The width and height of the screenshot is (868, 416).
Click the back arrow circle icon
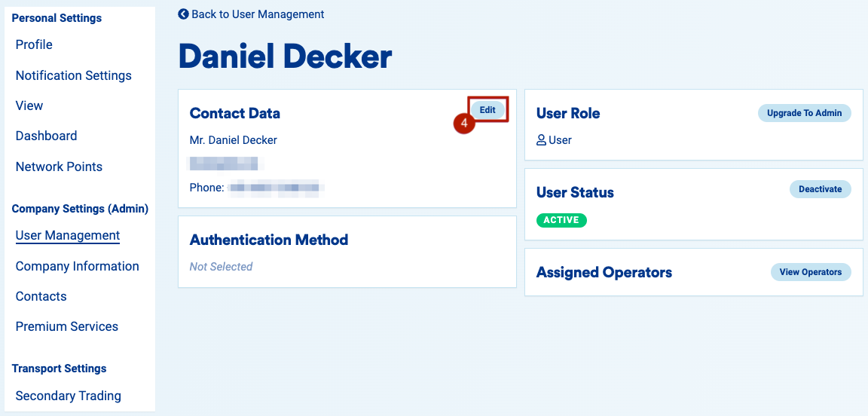click(183, 14)
